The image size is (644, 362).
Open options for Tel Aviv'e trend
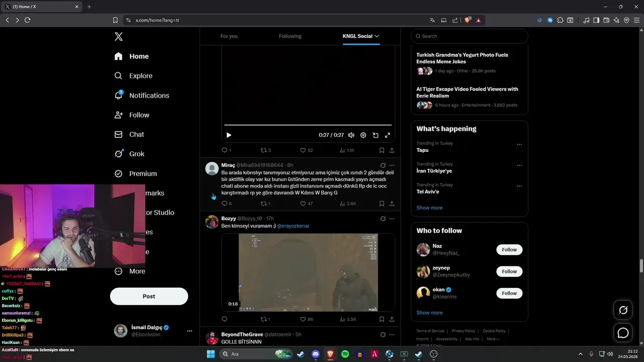[x=519, y=186]
